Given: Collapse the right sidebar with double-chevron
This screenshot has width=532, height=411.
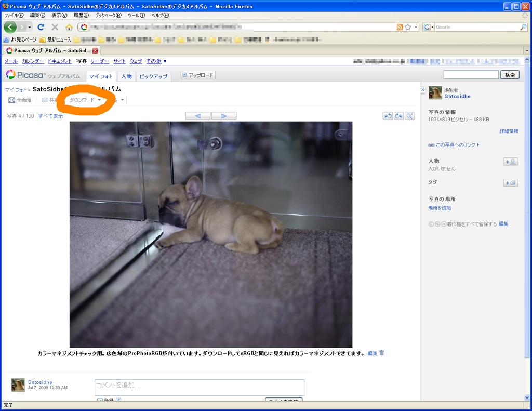Looking at the screenshot, I should tap(423, 90).
